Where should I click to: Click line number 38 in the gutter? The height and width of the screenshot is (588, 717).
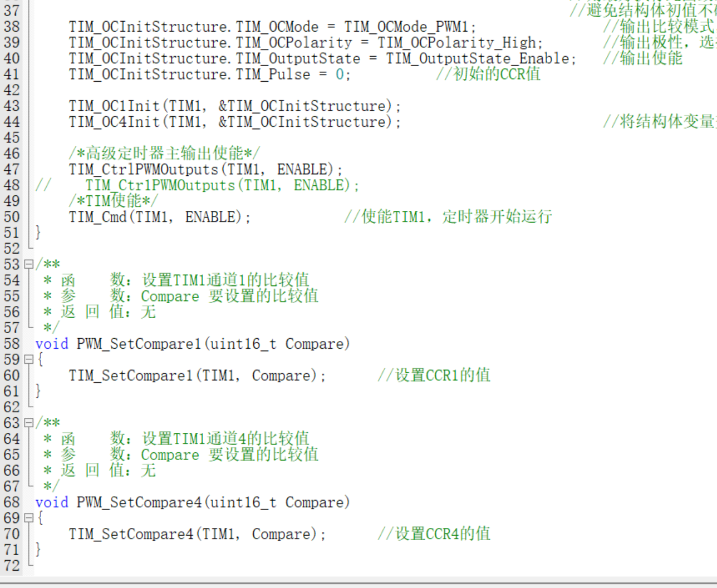[11, 27]
